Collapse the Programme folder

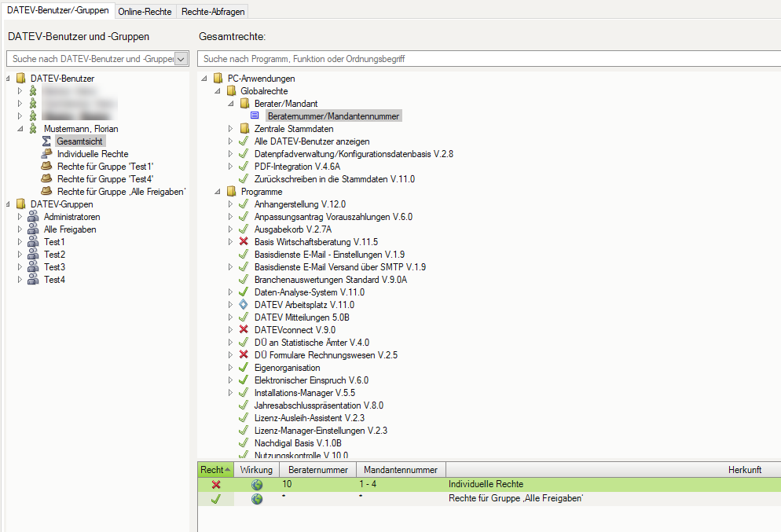click(x=218, y=191)
